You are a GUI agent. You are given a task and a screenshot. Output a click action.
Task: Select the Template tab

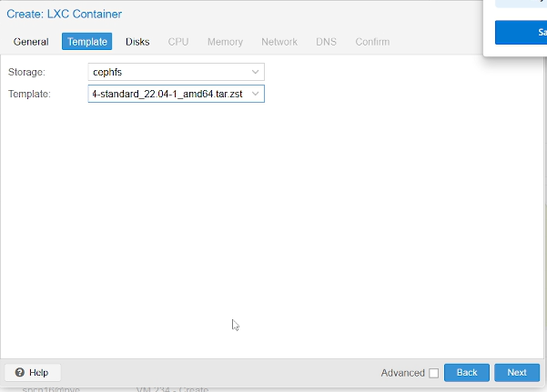pyautogui.click(x=86, y=42)
